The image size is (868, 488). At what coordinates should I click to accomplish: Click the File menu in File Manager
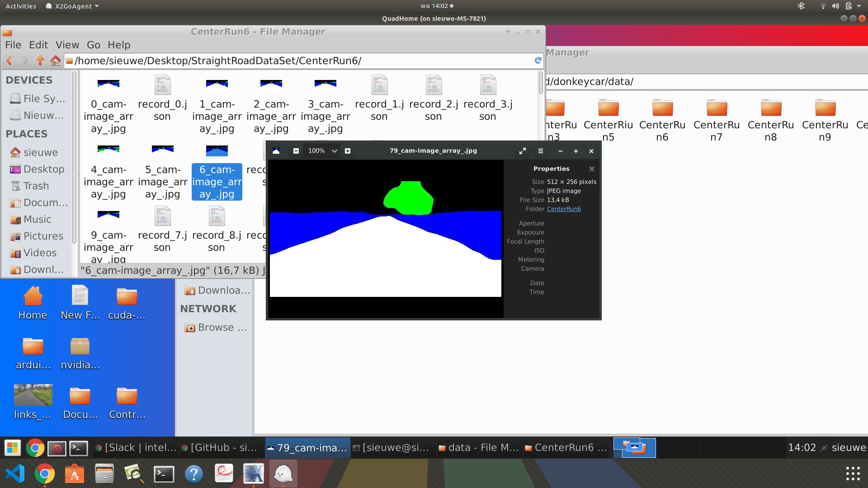coord(13,45)
